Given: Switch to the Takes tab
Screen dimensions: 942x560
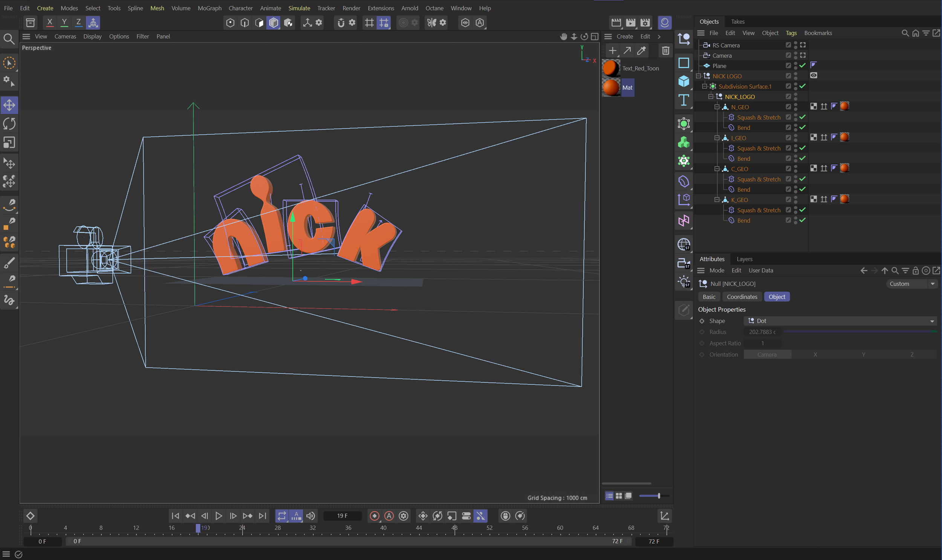Looking at the screenshot, I should coord(737,21).
